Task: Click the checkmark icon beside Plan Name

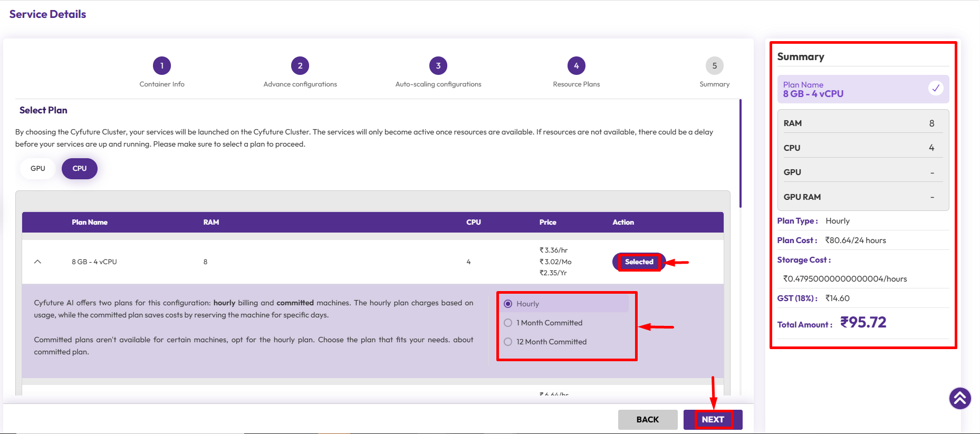Action: coord(935,88)
